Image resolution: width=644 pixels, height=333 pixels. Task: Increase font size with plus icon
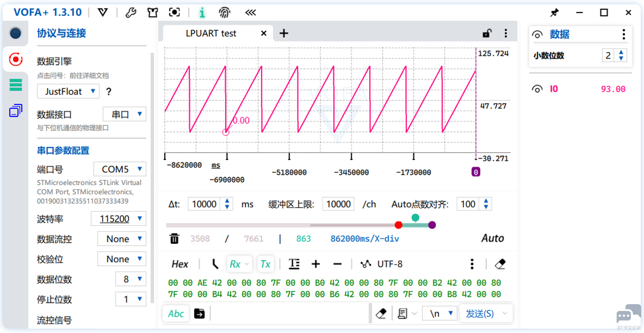tap(316, 264)
